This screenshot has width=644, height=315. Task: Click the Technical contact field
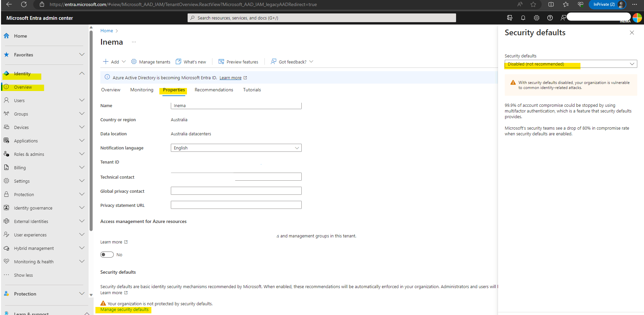tap(236, 177)
